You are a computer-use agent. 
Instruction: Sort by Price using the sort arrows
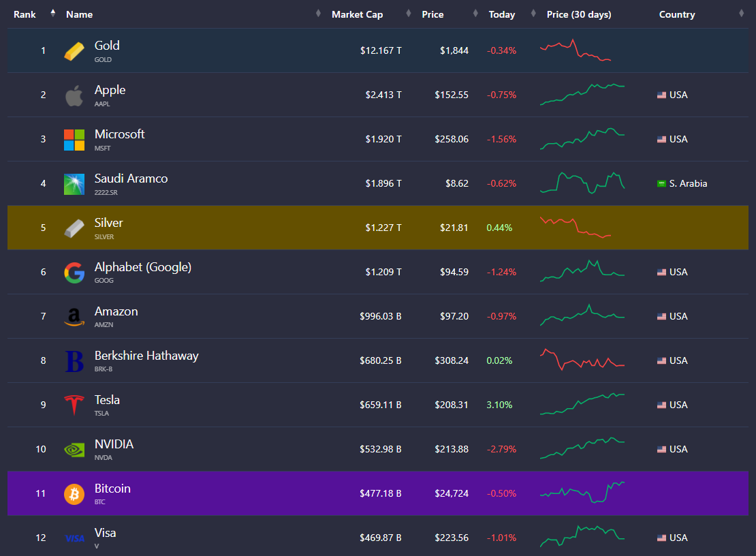click(476, 14)
